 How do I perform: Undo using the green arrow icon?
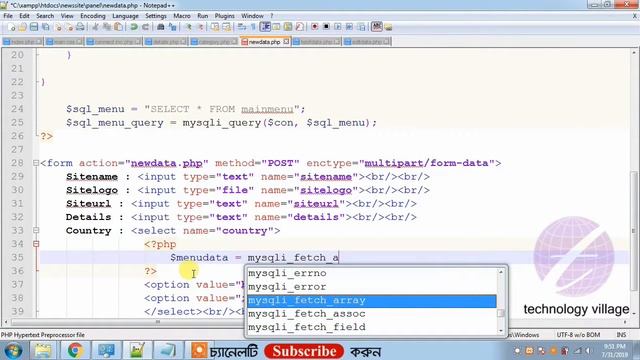[134, 27]
